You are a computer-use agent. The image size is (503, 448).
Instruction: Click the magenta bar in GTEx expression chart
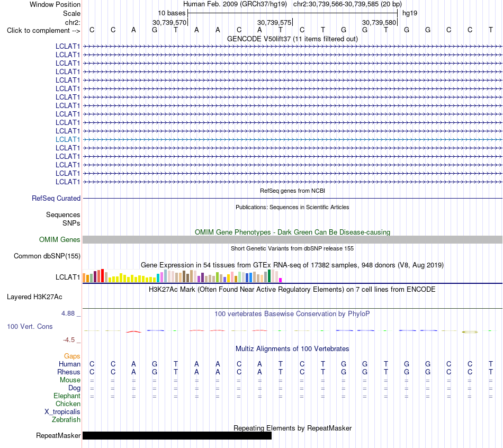pyautogui.click(x=281, y=280)
